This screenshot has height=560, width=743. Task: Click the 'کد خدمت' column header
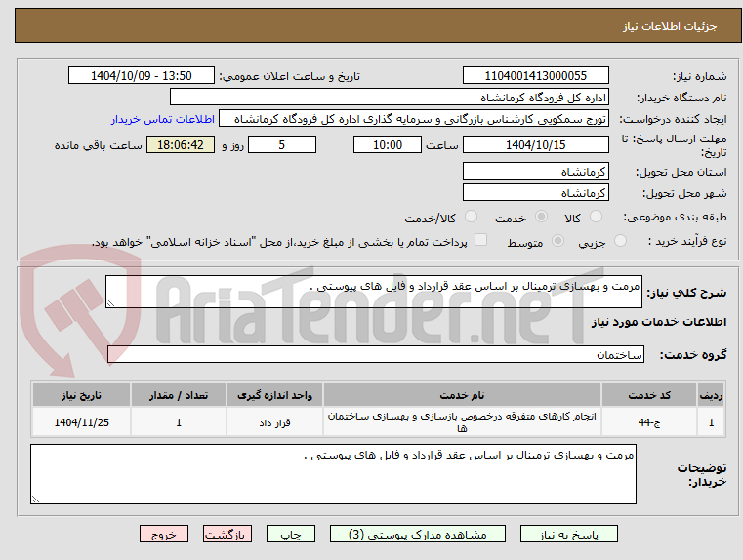tap(649, 395)
